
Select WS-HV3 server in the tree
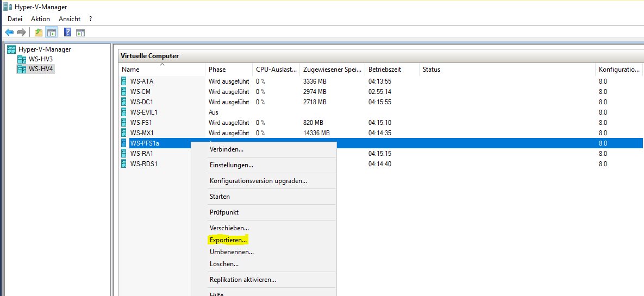coord(41,59)
